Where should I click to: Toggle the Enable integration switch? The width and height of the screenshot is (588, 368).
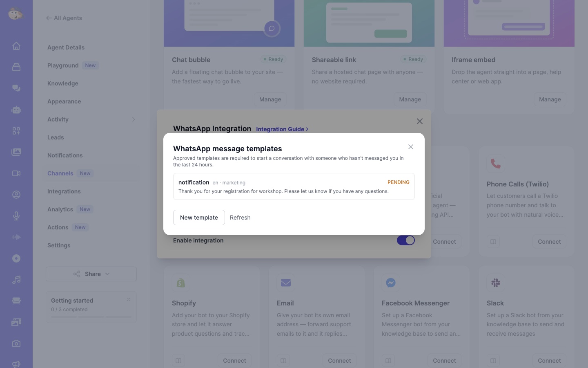pyautogui.click(x=406, y=240)
